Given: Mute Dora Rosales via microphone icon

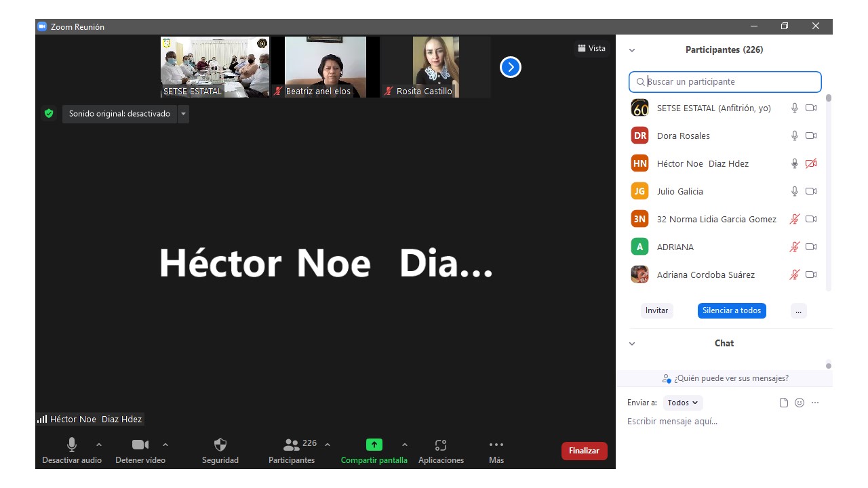Looking at the screenshot, I should coord(795,136).
